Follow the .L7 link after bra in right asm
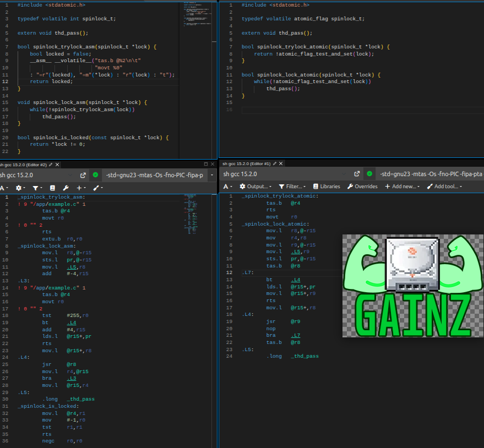Viewport: 484px width, 448px height. [295, 335]
